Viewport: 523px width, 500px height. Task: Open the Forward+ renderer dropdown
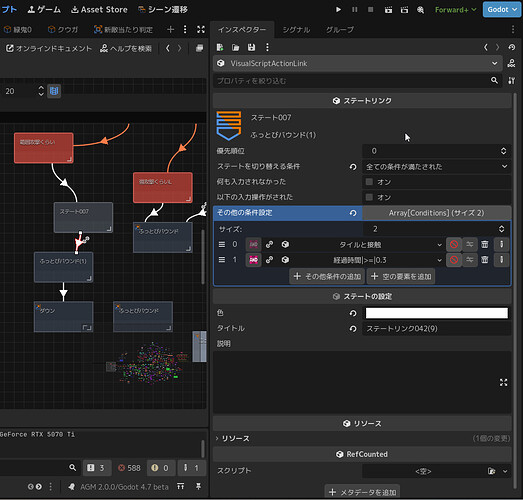(x=455, y=10)
